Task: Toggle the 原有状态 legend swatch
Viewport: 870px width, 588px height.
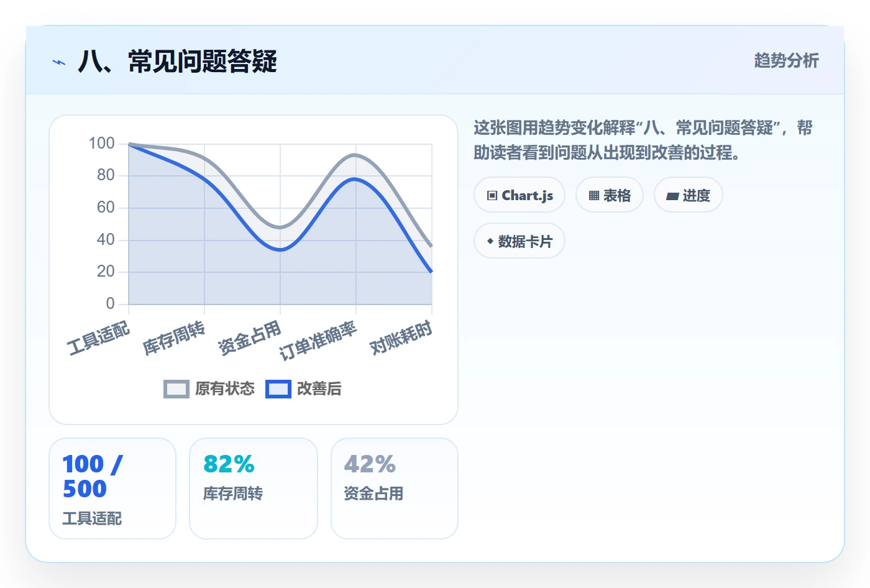Action: click(176, 389)
